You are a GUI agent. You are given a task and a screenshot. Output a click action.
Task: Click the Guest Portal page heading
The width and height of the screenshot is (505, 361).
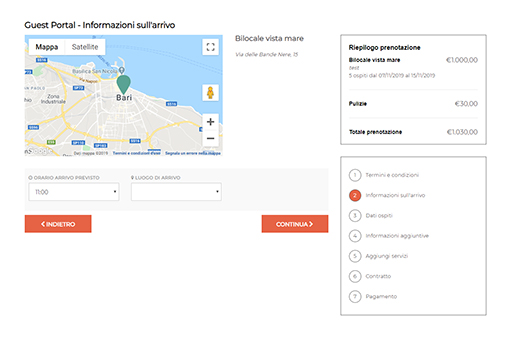(100, 25)
